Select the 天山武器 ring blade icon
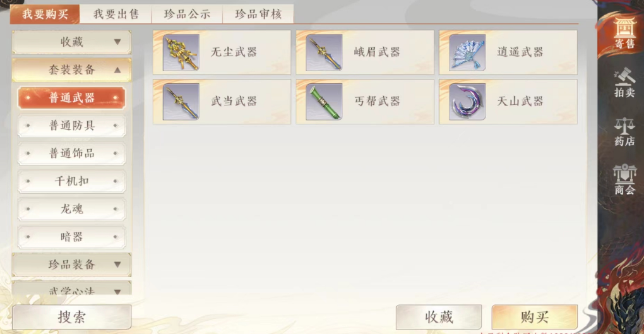The height and width of the screenshot is (334, 644). 467,102
